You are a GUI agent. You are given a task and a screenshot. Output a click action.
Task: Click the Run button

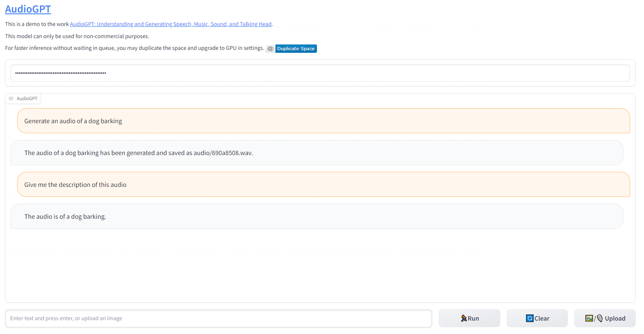[470, 318]
